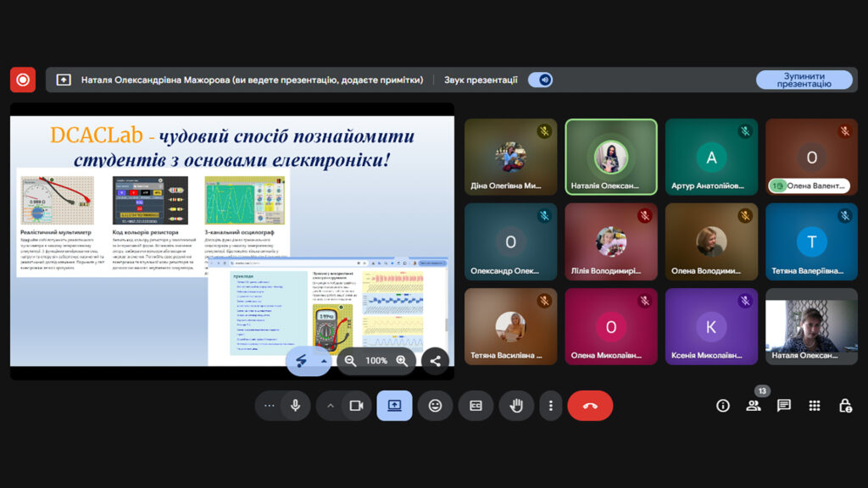Click muted mic icon on Олена Миколаївна's tile
Screen dimensions: 868x488
pyautogui.click(x=644, y=301)
